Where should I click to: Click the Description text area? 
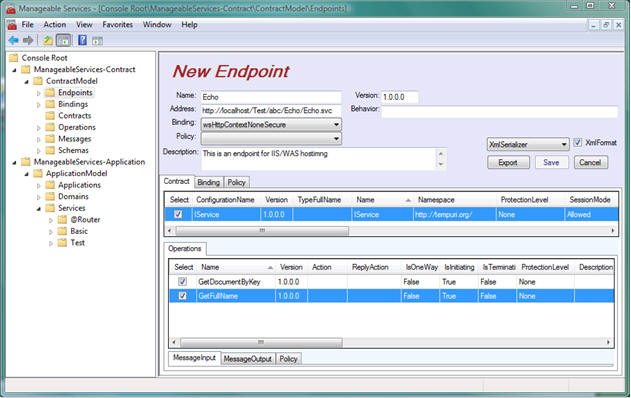point(319,159)
